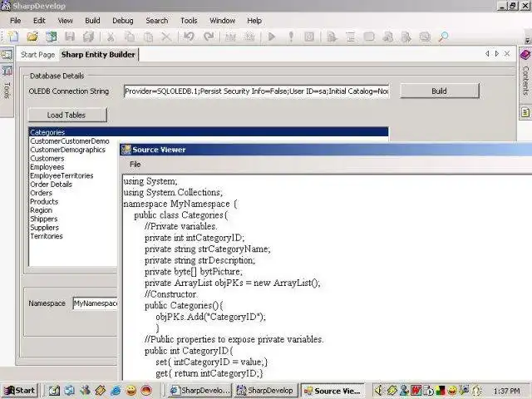Open the File menu in SharpDevelop

tap(16, 21)
